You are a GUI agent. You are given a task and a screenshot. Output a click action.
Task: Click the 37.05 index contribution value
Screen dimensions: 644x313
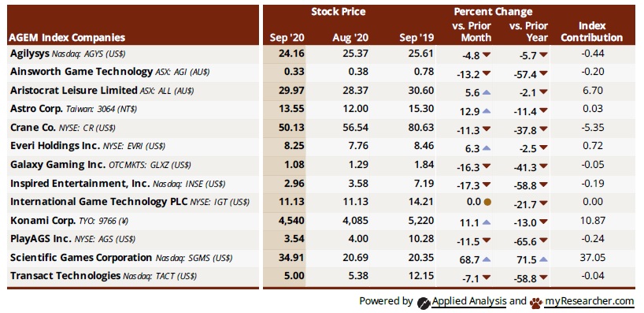(x=592, y=258)
